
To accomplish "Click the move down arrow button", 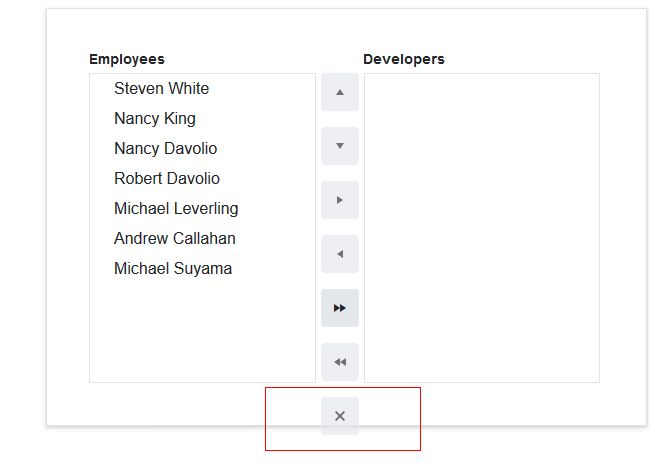I will click(x=340, y=146).
